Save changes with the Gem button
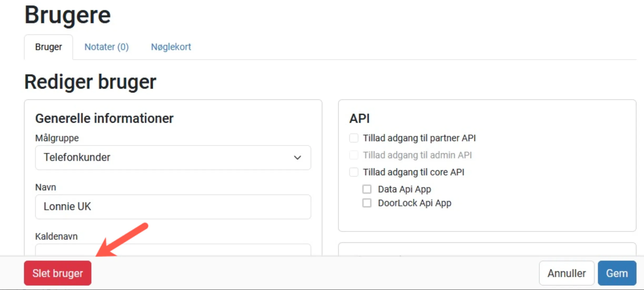The height and width of the screenshot is (290, 644). click(617, 273)
